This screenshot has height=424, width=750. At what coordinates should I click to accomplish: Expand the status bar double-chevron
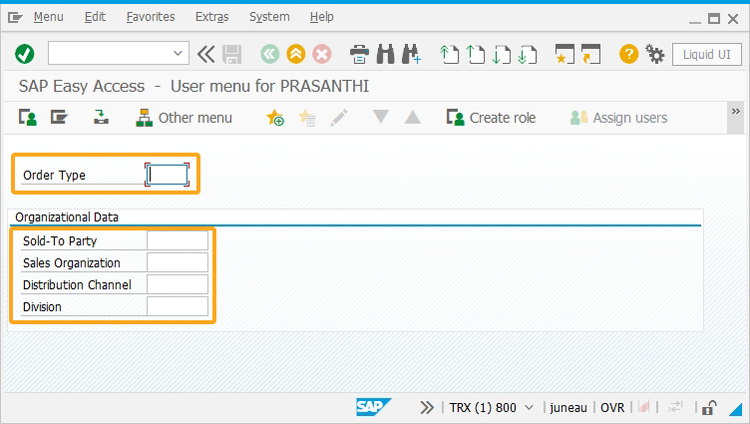tap(427, 408)
